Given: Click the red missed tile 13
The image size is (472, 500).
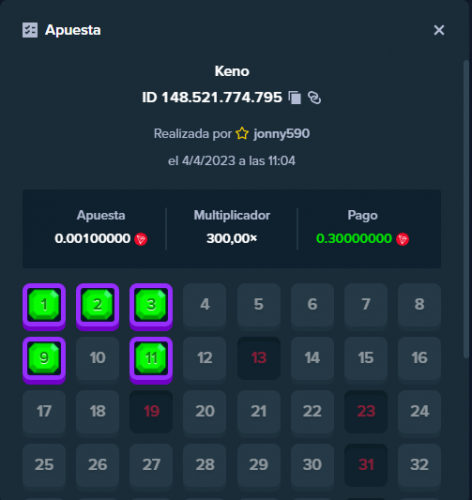Looking at the screenshot, I should [259, 358].
